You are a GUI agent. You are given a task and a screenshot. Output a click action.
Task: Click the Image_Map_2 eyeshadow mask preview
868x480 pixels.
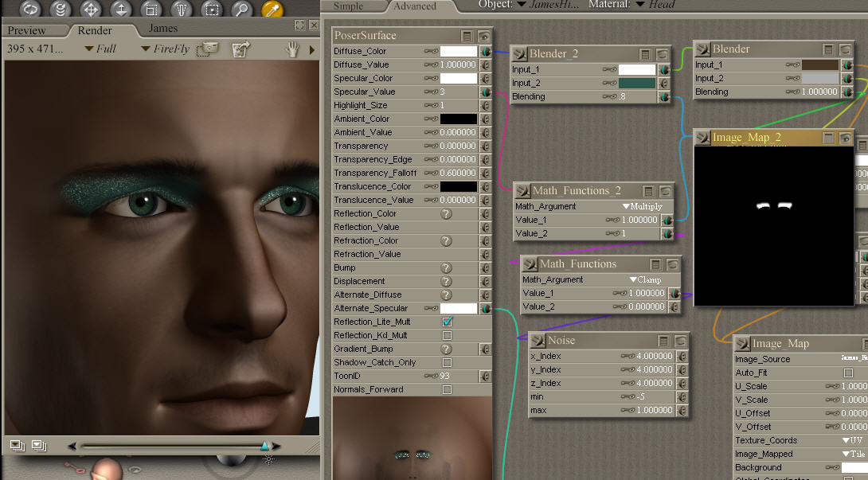pyautogui.click(x=773, y=223)
